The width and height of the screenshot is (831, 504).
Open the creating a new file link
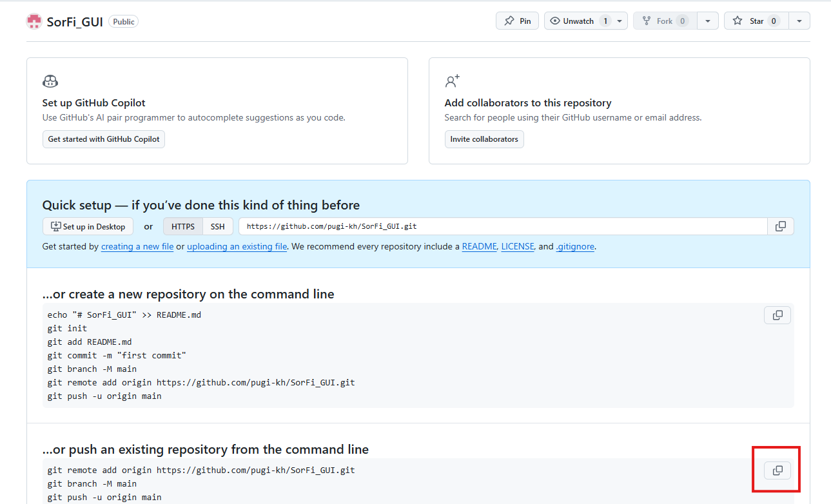pos(137,246)
